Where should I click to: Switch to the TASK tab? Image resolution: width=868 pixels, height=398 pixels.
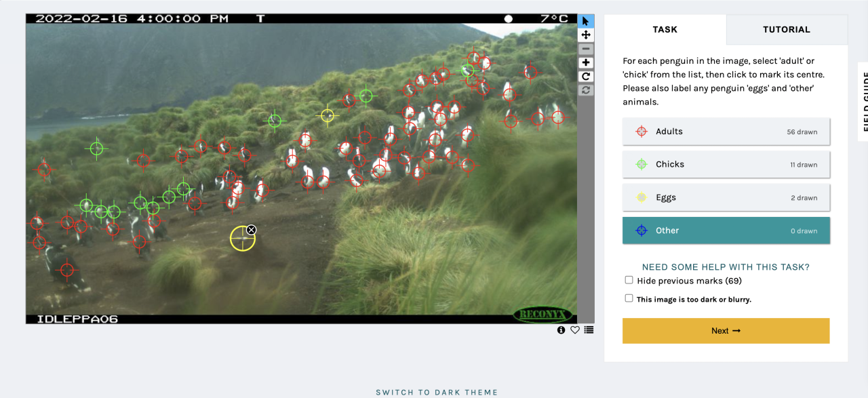pyautogui.click(x=665, y=29)
